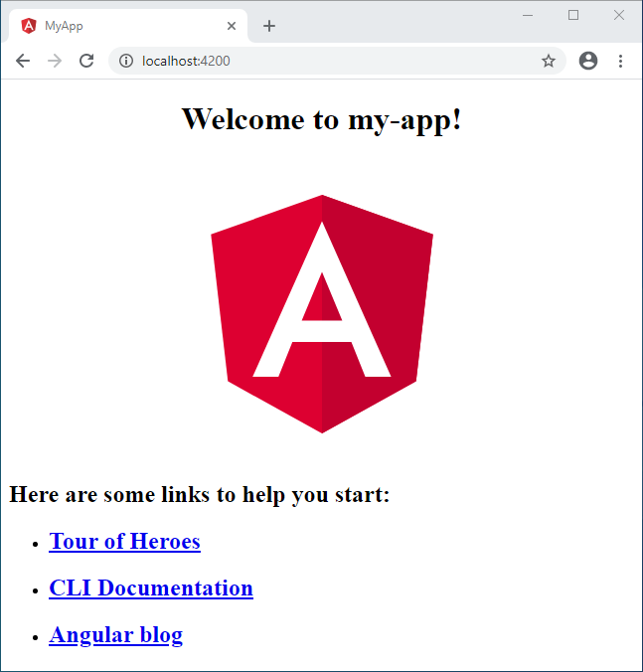Image resolution: width=643 pixels, height=672 pixels.
Task: Click the 'Welcome to my-app!' heading
Action: click(322, 119)
